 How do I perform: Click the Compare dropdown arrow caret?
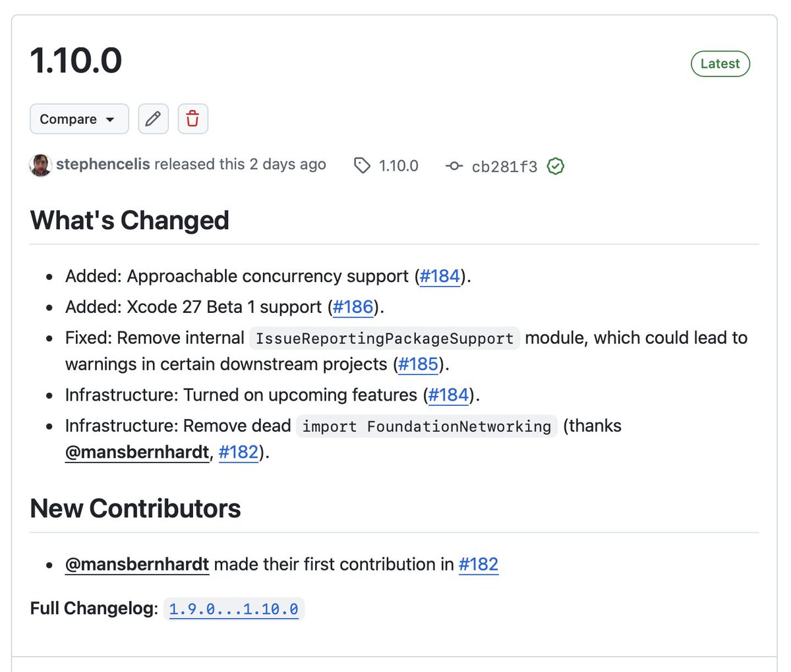109,119
